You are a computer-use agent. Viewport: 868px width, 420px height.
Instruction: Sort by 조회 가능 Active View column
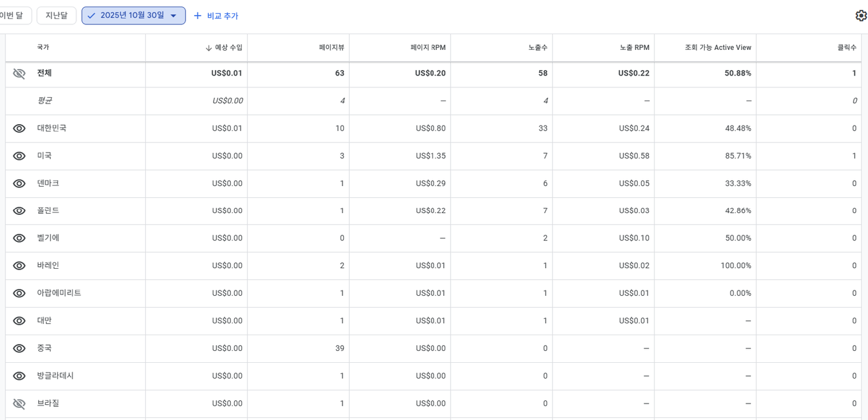tap(717, 48)
